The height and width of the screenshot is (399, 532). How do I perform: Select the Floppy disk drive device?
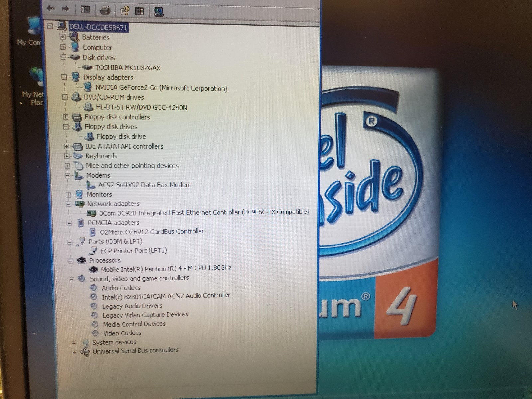(x=121, y=136)
